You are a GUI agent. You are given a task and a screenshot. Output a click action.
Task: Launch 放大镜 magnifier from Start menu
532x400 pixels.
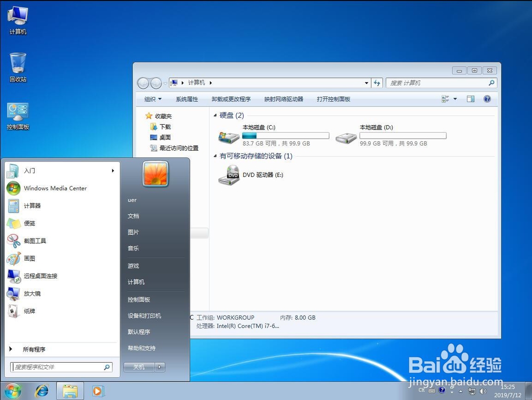[61, 293]
